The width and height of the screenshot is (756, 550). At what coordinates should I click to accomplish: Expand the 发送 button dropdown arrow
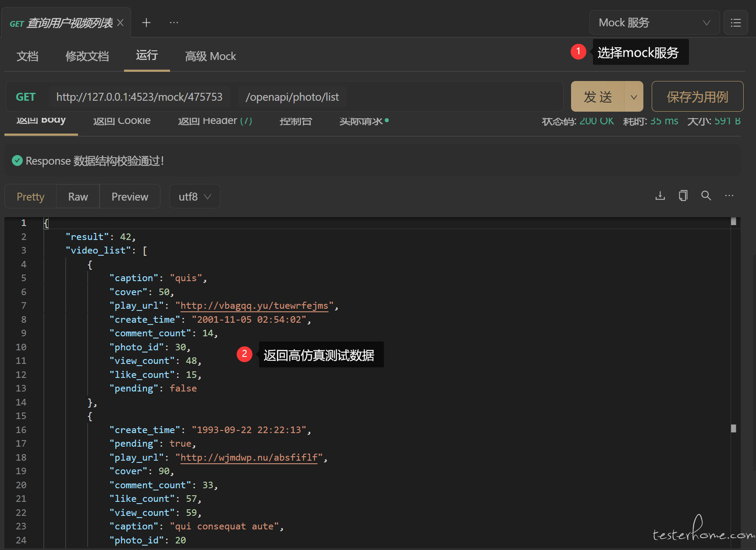tap(634, 97)
